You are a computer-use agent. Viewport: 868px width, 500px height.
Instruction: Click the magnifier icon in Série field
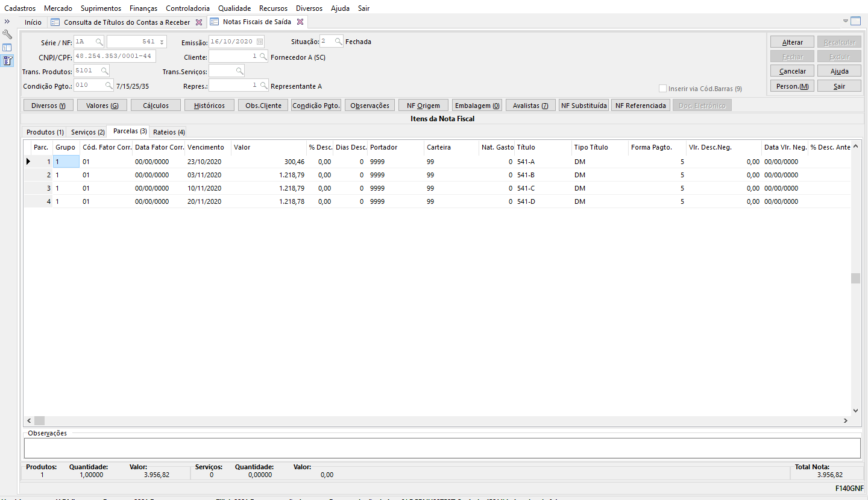[x=99, y=42]
